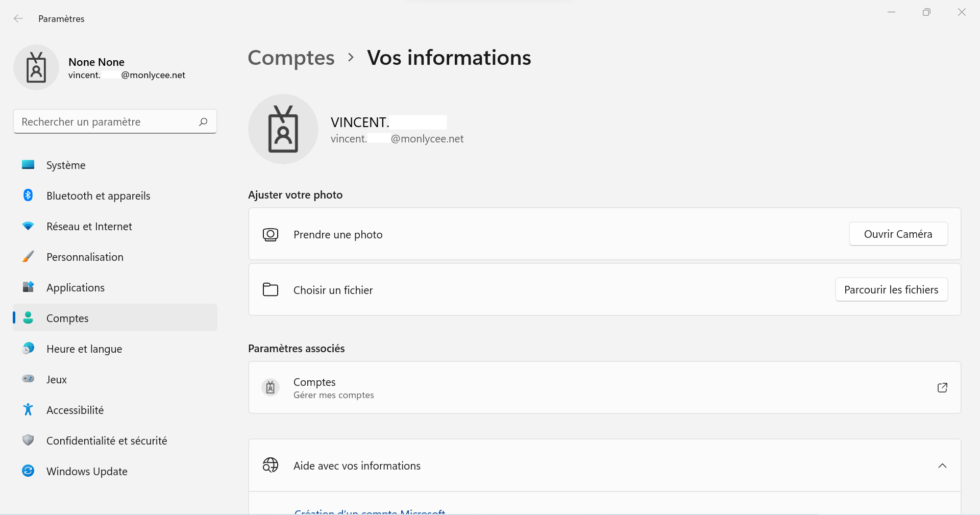The image size is (980, 515).
Task: Select Heure et langue in the sidebar
Action: click(115, 349)
